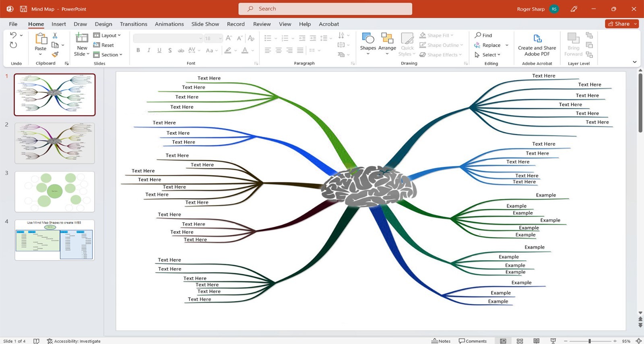Click the Format Painter icon
644x344 pixels.
coord(55,54)
